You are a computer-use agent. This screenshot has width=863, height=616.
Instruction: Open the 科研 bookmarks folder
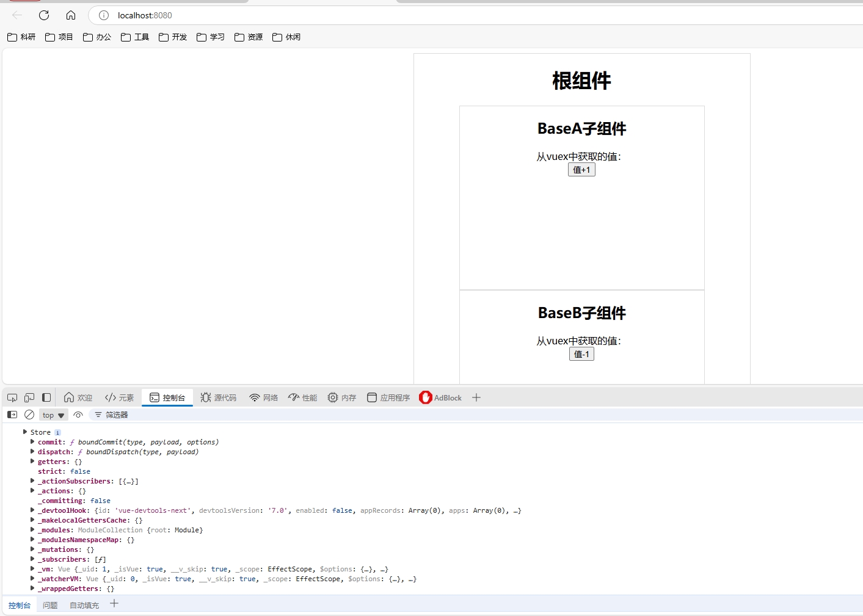(x=21, y=37)
